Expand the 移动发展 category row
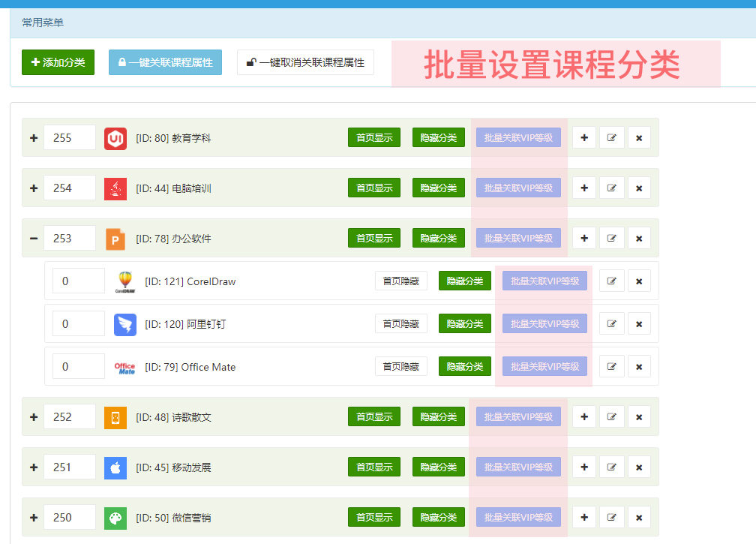 34,467
